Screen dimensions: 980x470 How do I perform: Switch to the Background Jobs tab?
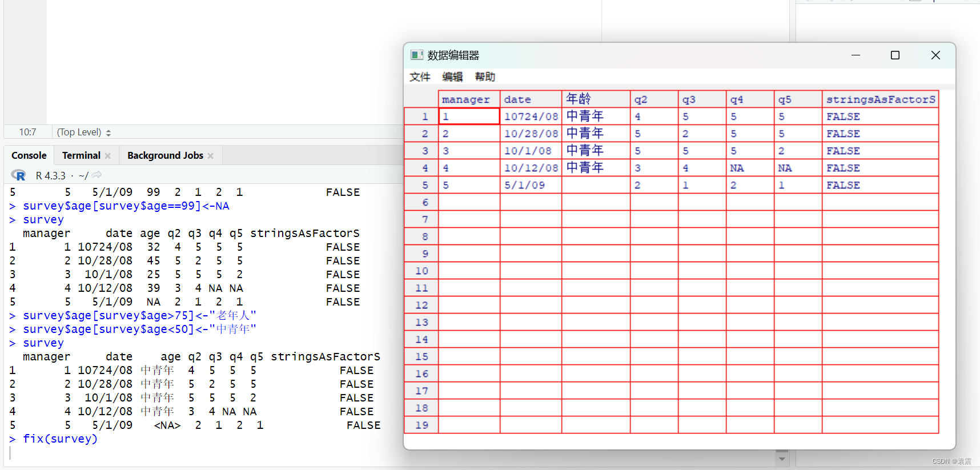click(165, 155)
